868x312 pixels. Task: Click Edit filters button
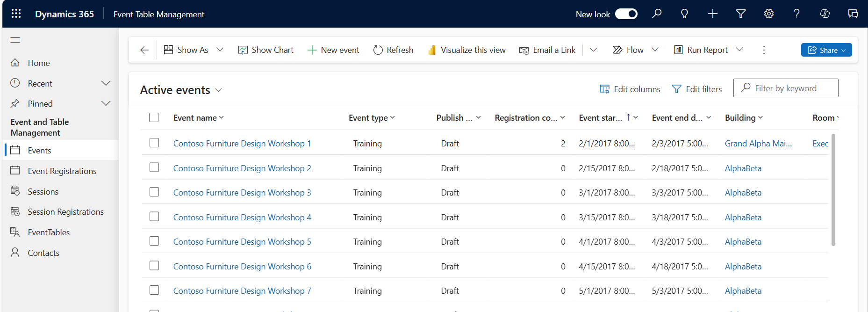[x=697, y=89]
